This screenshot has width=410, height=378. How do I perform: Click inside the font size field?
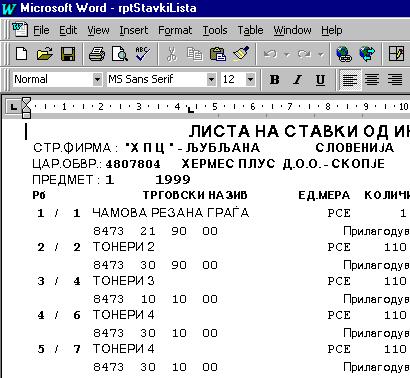233,80
